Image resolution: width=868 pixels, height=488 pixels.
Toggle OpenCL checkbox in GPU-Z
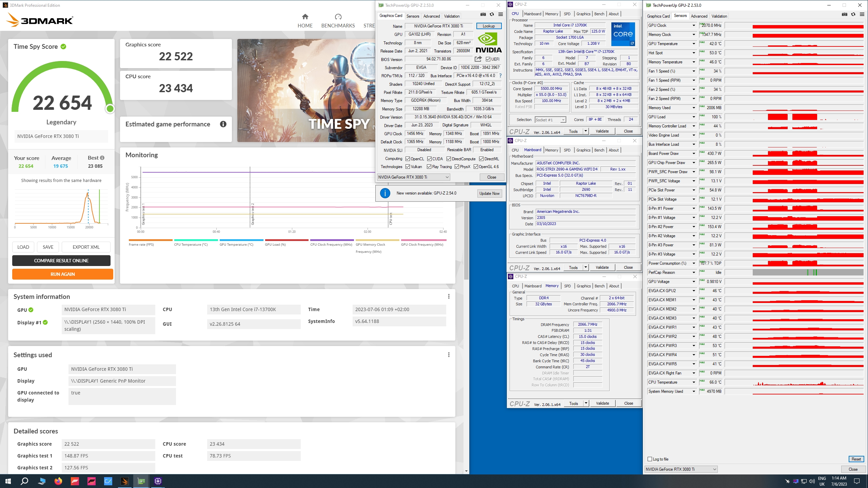(x=408, y=159)
